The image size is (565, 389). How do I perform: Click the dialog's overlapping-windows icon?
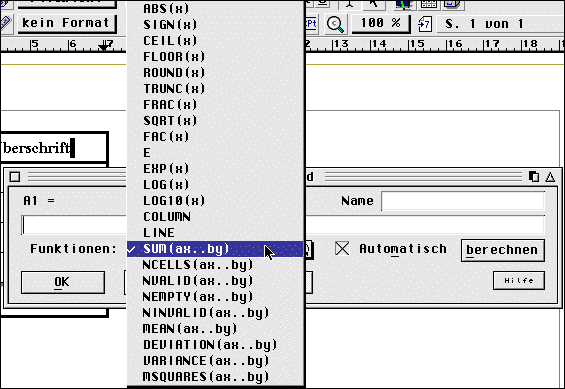534,177
